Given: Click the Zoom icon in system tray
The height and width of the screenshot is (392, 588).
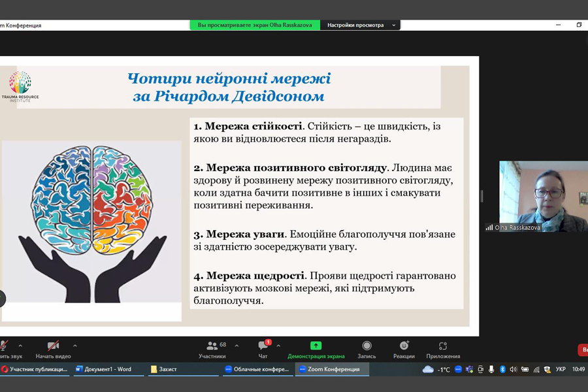Looking at the screenshot, I should [458, 370].
